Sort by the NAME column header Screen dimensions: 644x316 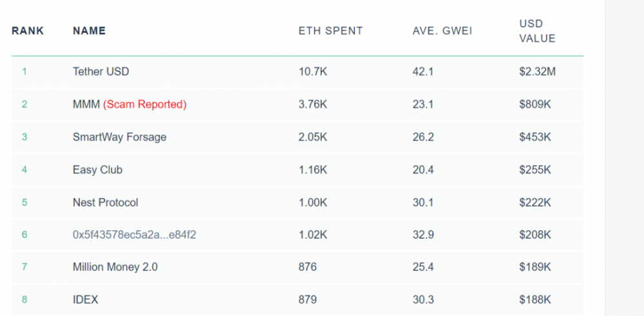89,31
